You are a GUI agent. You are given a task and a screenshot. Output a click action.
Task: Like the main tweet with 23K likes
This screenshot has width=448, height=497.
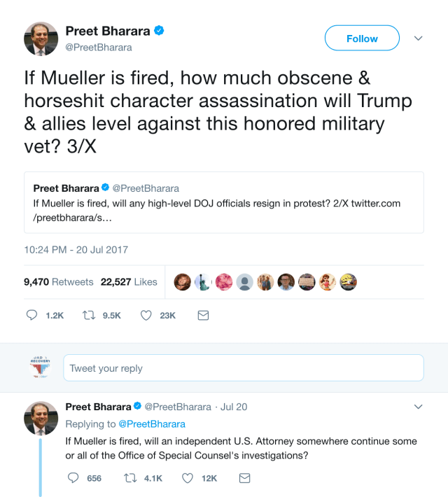(146, 316)
